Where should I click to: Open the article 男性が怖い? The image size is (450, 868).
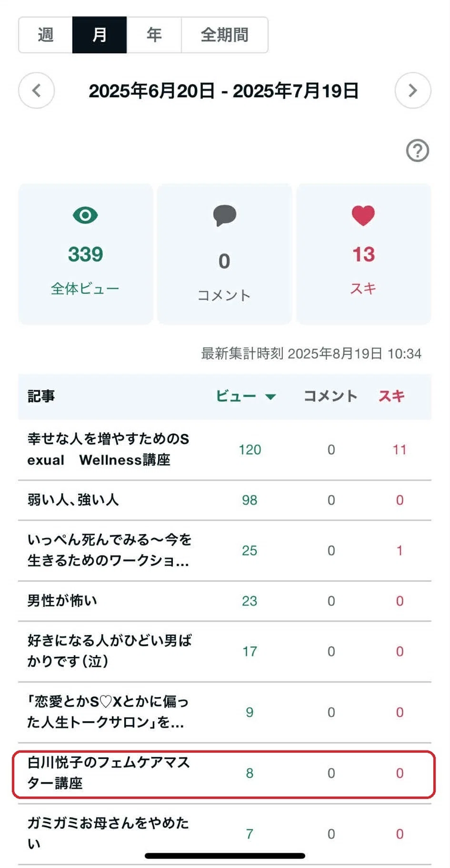pos(225,601)
